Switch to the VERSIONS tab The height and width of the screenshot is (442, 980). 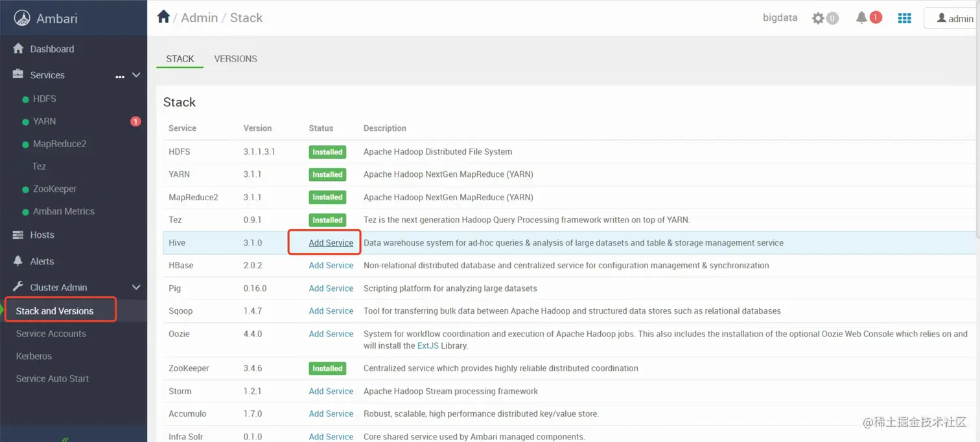[x=236, y=58]
